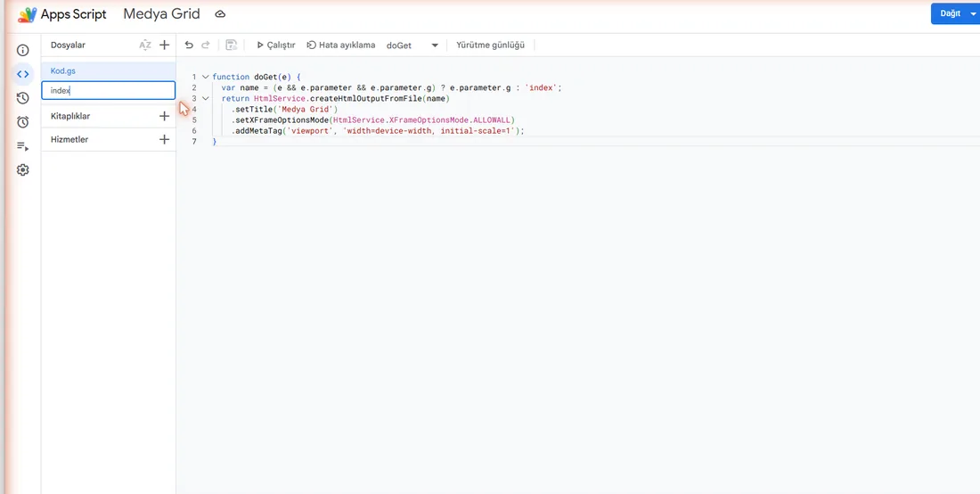Click the 'var name' code line
This screenshot has width=980, height=494.
click(x=392, y=87)
